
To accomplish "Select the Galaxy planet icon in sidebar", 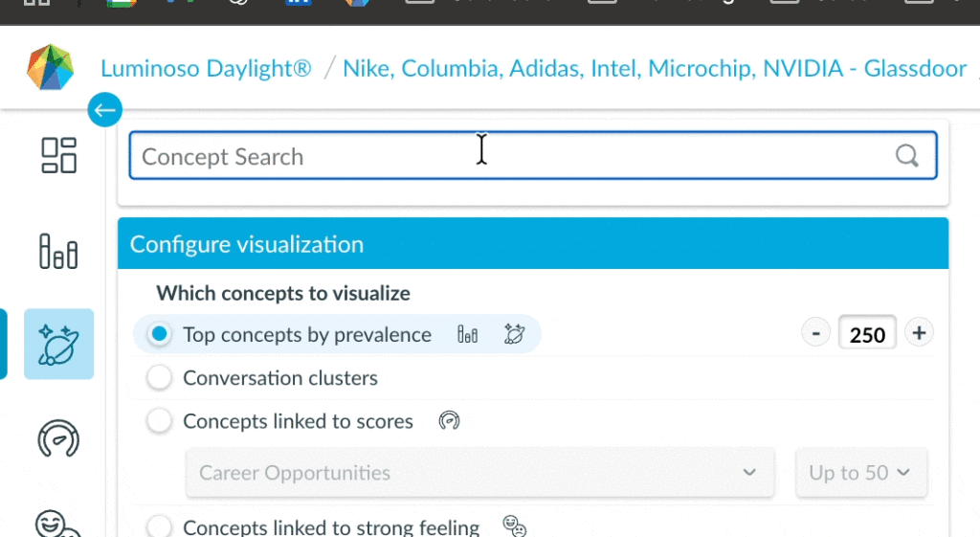I will 58,345.
